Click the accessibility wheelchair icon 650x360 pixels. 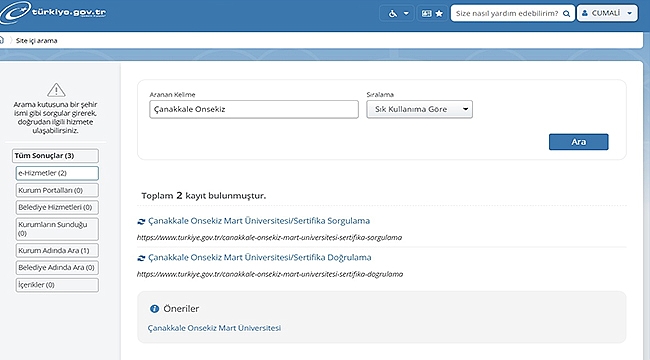pyautogui.click(x=392, y=13)
